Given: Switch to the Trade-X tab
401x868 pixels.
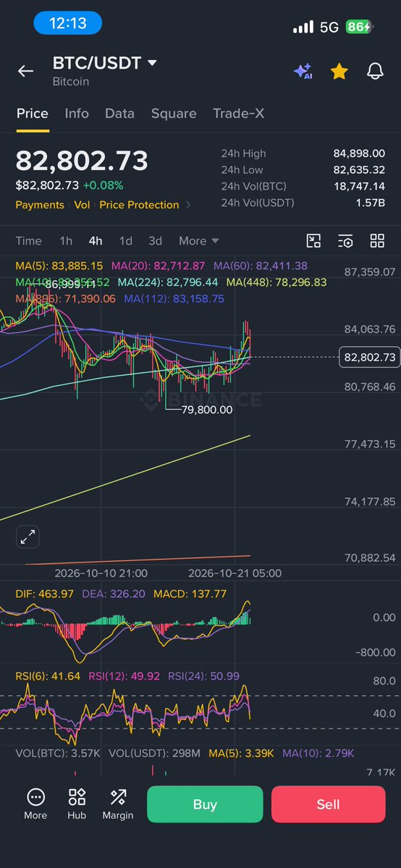Looking at the screenshot, I should tap(239, 114).
